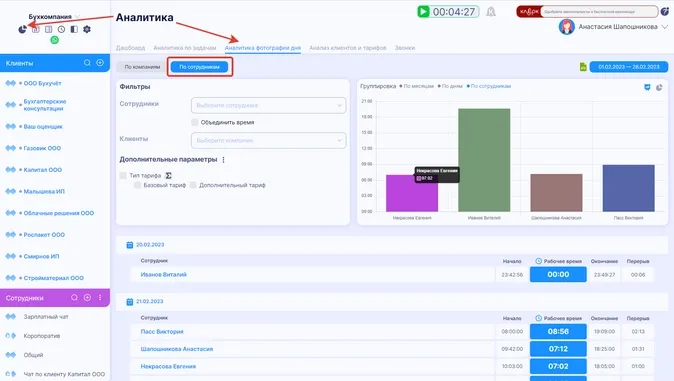Click the blue Пасс Виктория bar
This screenshot has width=674, height=381.
click(628, 188)
